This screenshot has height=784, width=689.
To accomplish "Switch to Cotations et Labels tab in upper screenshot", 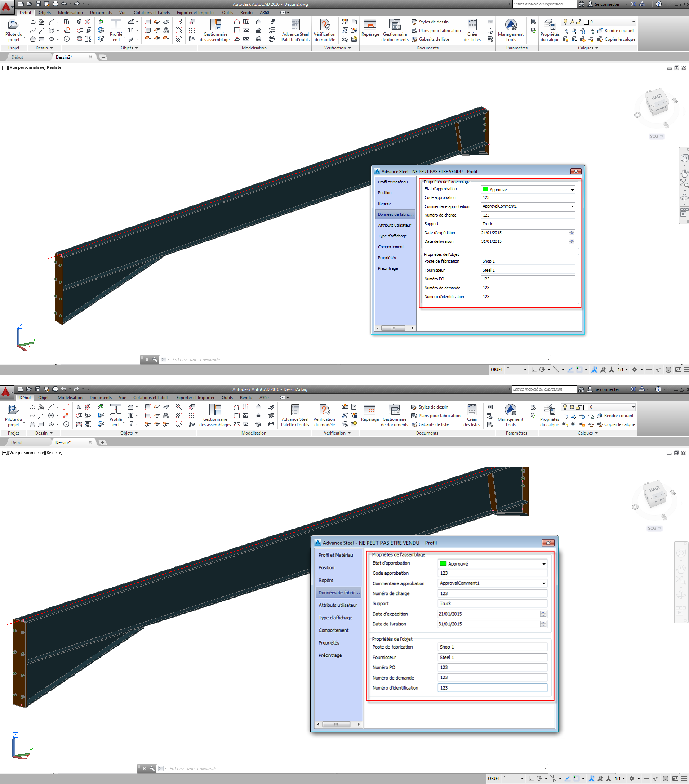I will point(152,13).
